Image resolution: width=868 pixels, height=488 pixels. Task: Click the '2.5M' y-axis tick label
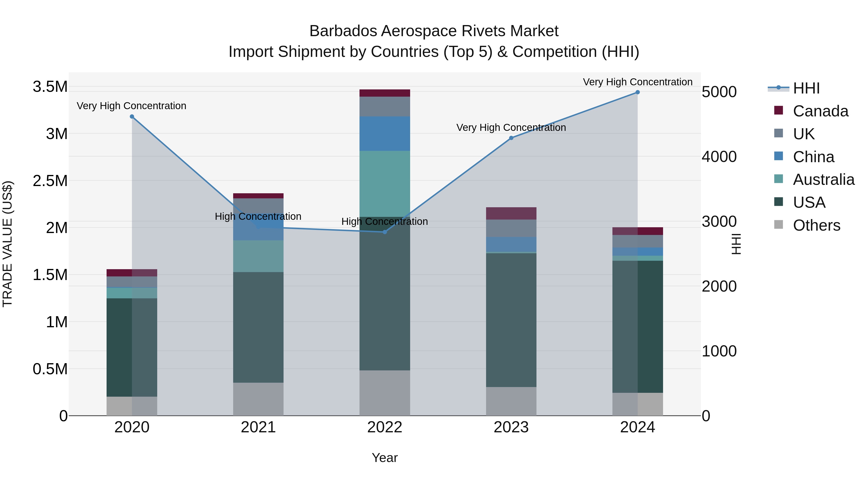(50, 181)
